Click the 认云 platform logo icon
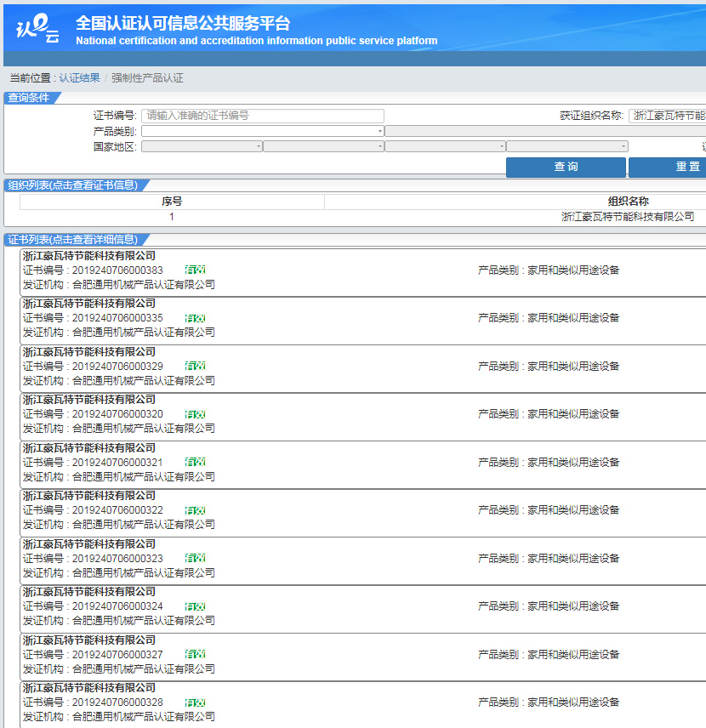 38,28
